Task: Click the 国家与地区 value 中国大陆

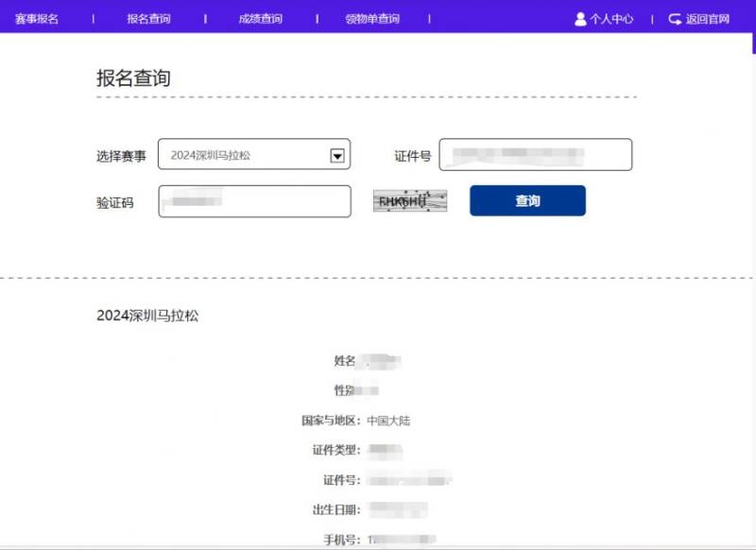Action: coord(387,421)
